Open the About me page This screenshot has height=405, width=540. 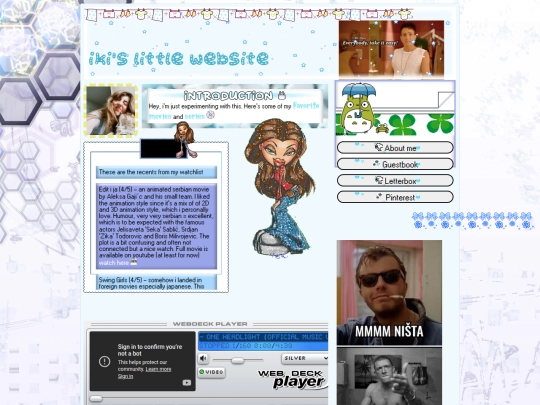tap(395, 148)
